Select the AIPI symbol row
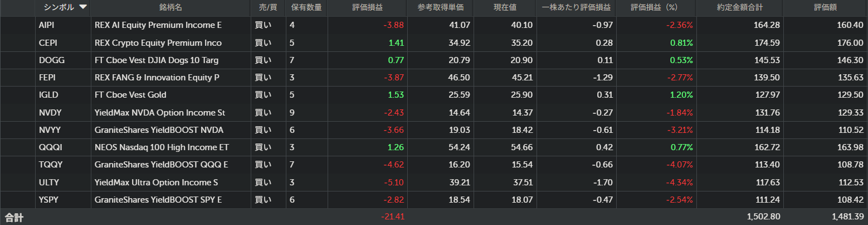The image size is (868, 225). (x=47, y=25)
